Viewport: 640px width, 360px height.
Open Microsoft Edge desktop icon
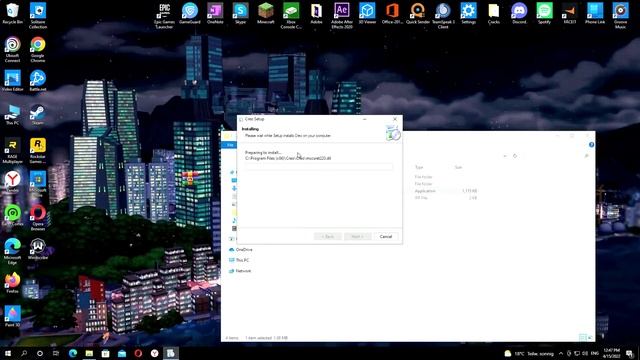pyautogui.click(x=13, y=251)
